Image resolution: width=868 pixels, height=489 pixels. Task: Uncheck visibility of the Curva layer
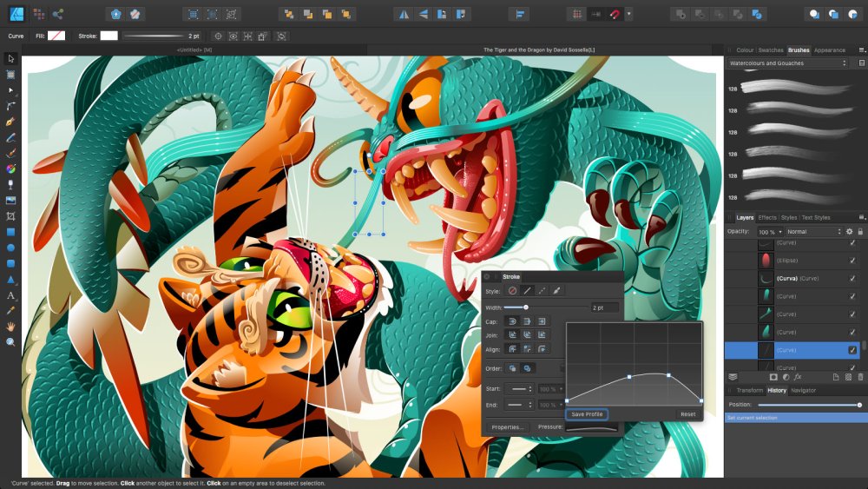click(x=852, y=279)
